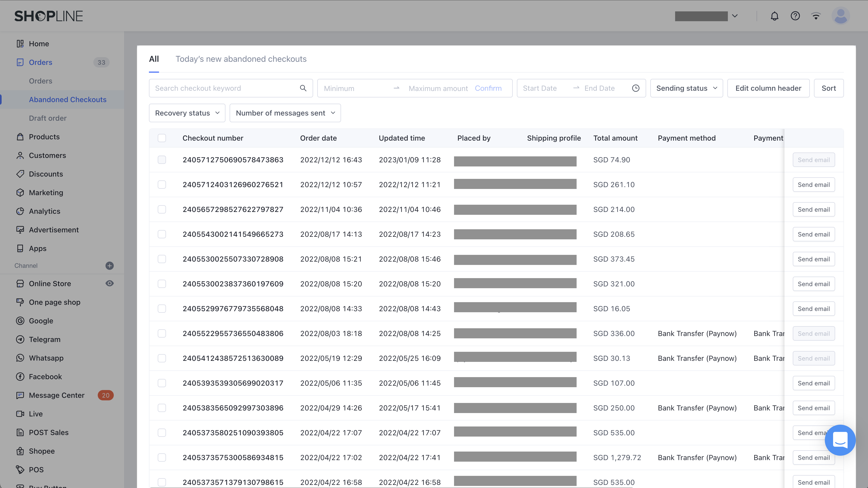Switch to the All tab

(154, 59)
